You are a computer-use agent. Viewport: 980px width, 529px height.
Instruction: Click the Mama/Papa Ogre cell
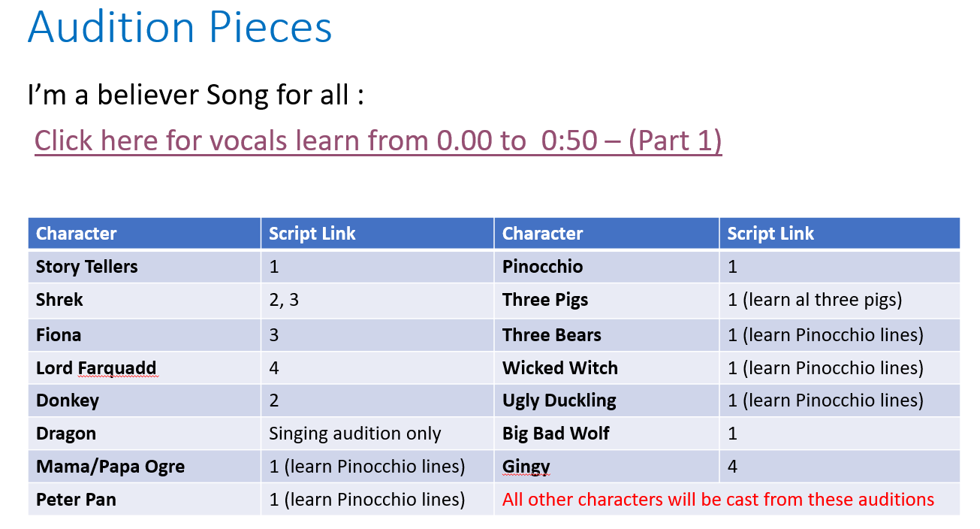click(144, 467)
